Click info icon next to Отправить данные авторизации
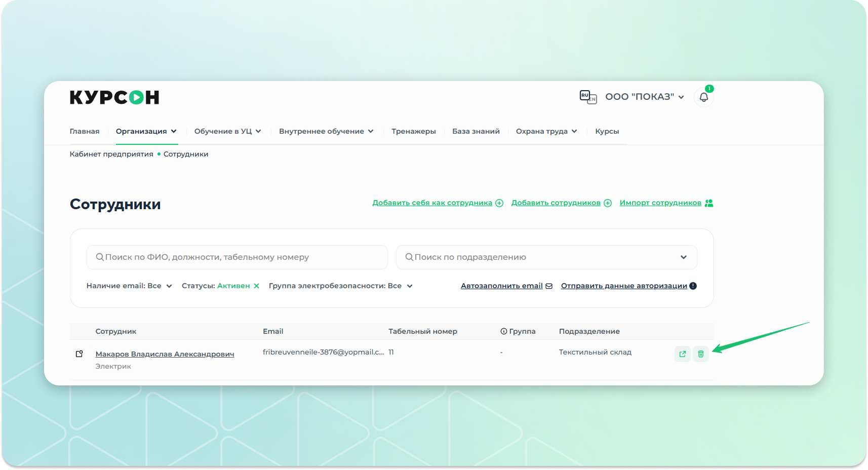 tap(693, 286)
